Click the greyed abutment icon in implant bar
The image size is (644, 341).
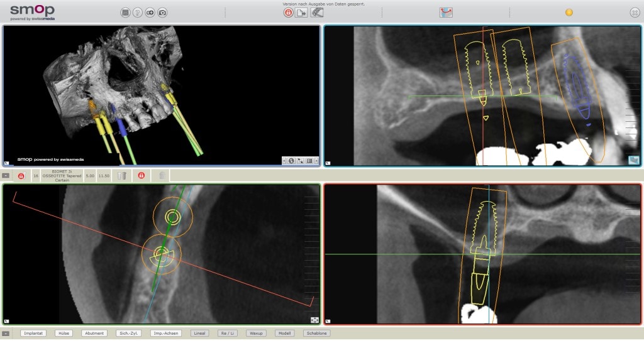click(162, 176)
